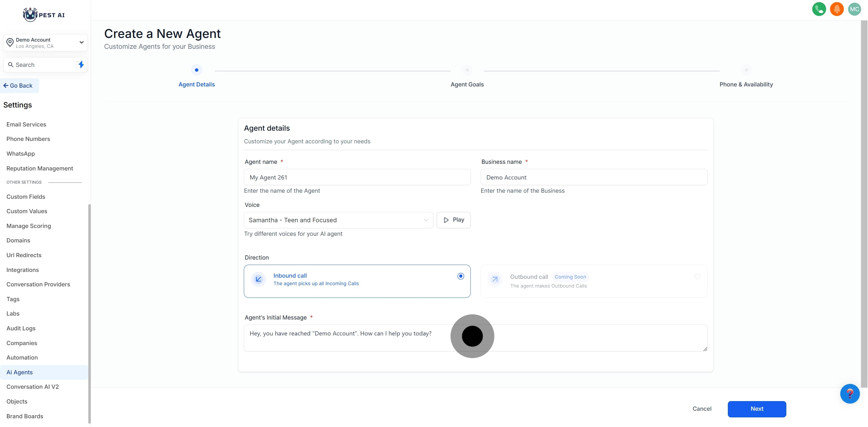Open the MC user avatar menu
This screenshot has height=427, width=868.
pyautogui.click(x=854, y=9)
